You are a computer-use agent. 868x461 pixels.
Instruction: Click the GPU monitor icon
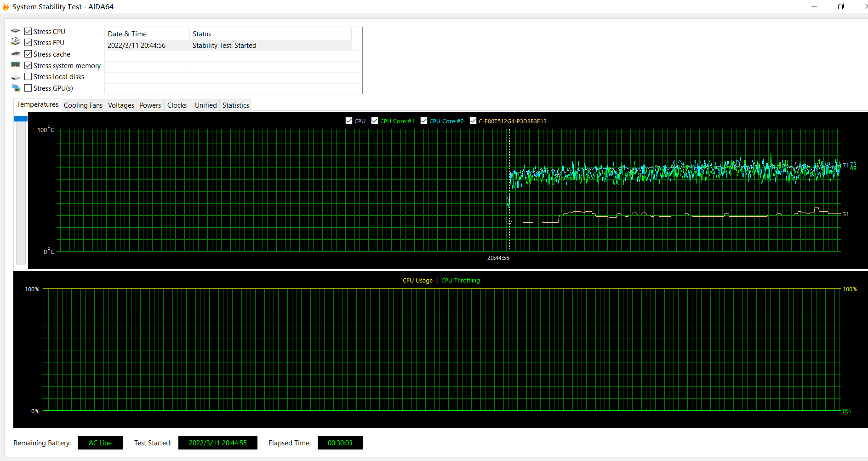click(x=16, y=88)
